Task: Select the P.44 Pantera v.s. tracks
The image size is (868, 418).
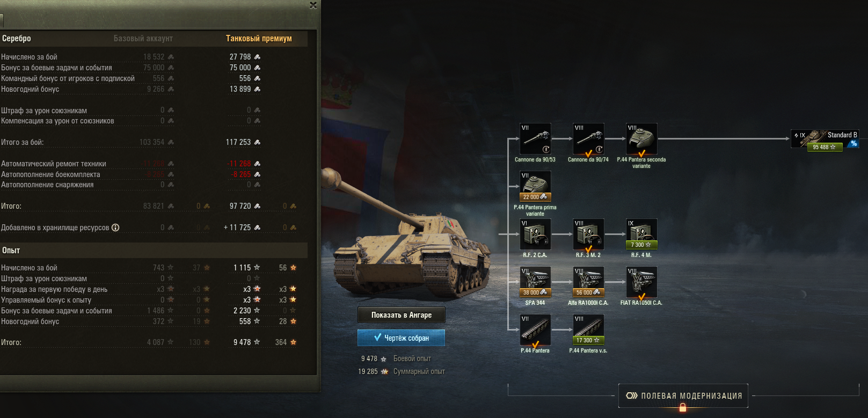Action: point(588,330)
